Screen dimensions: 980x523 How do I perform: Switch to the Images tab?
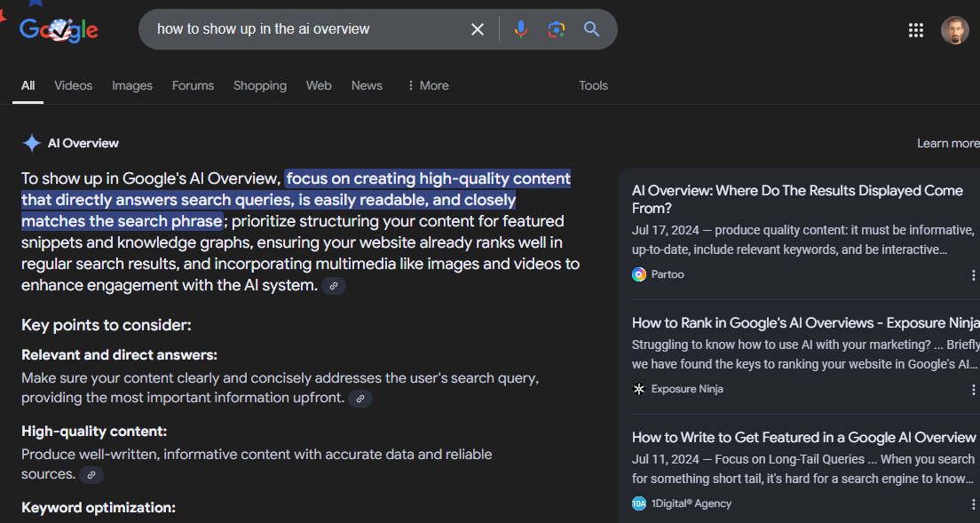pos(132,85)
